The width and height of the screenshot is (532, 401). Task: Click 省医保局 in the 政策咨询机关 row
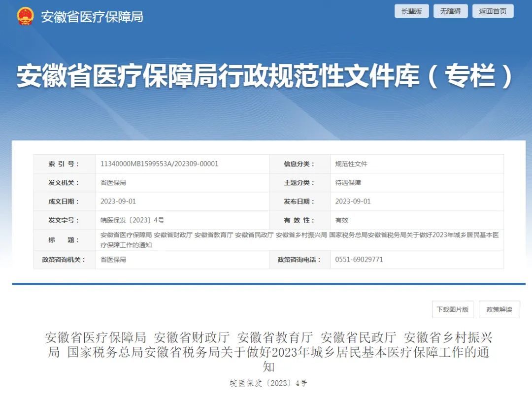[113, 259]
